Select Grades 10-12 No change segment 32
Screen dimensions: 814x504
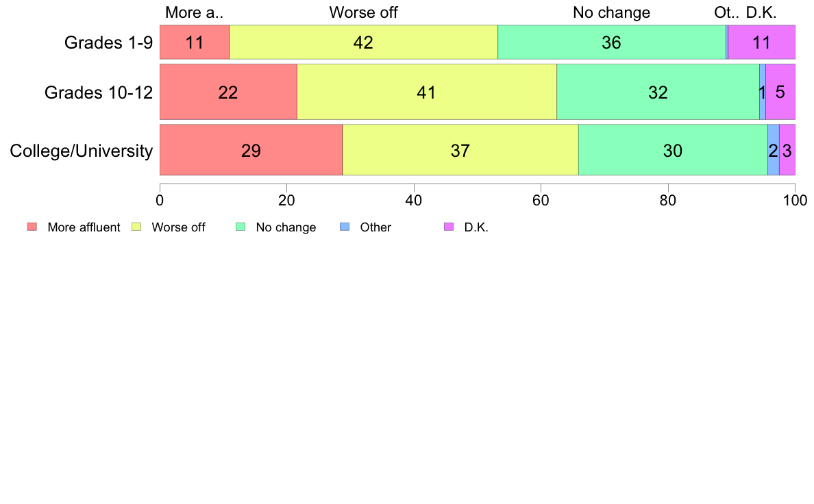click(658, 92)
